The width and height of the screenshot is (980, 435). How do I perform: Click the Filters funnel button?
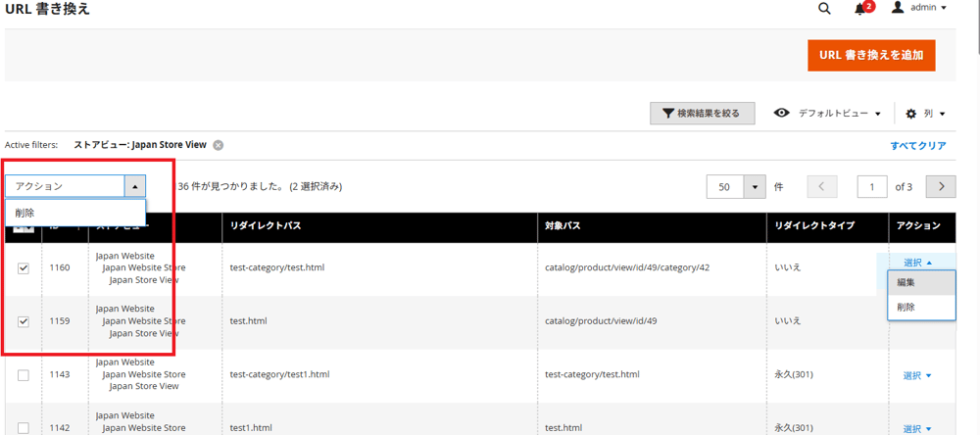pyautogui.click(x=702, y=114)
